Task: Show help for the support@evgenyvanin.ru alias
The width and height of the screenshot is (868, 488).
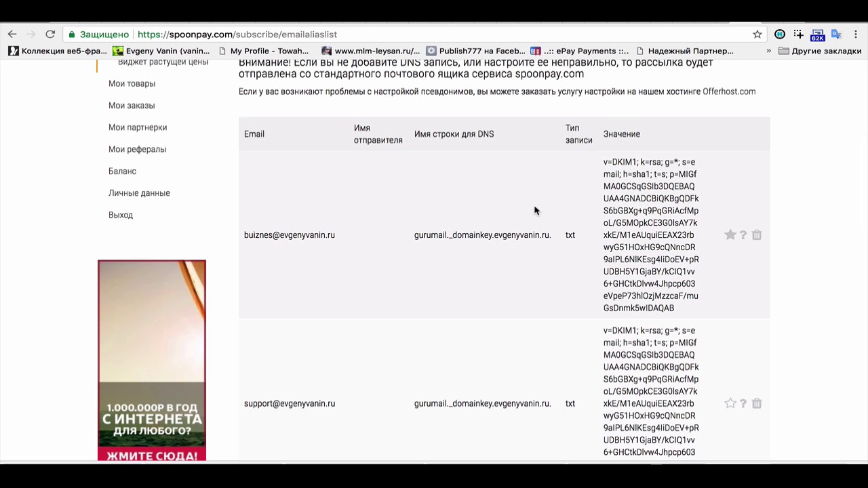Action: [743, 403]
